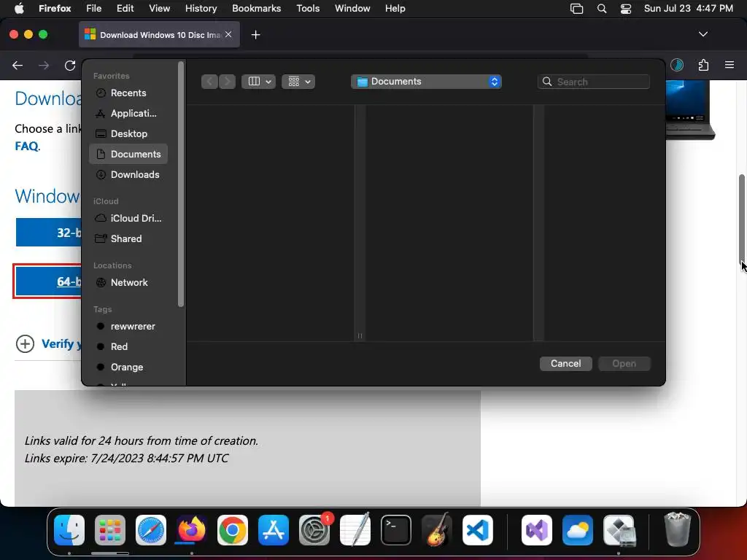Reload the page in Firefox
Viewport: 747px width, 560px height.
[x=70, y=65]
